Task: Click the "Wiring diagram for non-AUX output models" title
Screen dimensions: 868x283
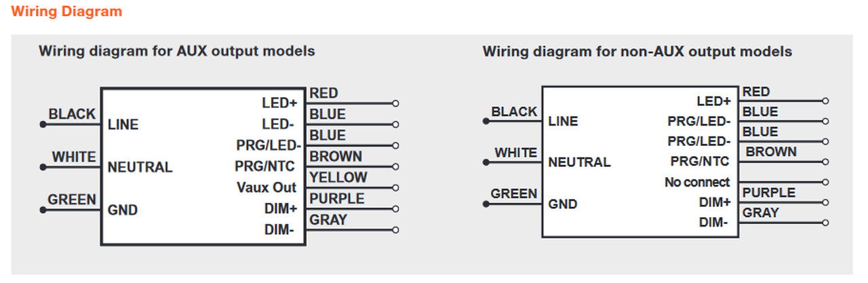Action: click(637, 52)
